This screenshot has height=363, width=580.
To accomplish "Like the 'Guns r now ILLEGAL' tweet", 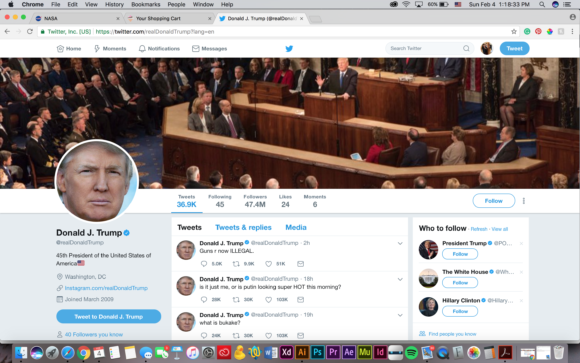I will (269, 264).
